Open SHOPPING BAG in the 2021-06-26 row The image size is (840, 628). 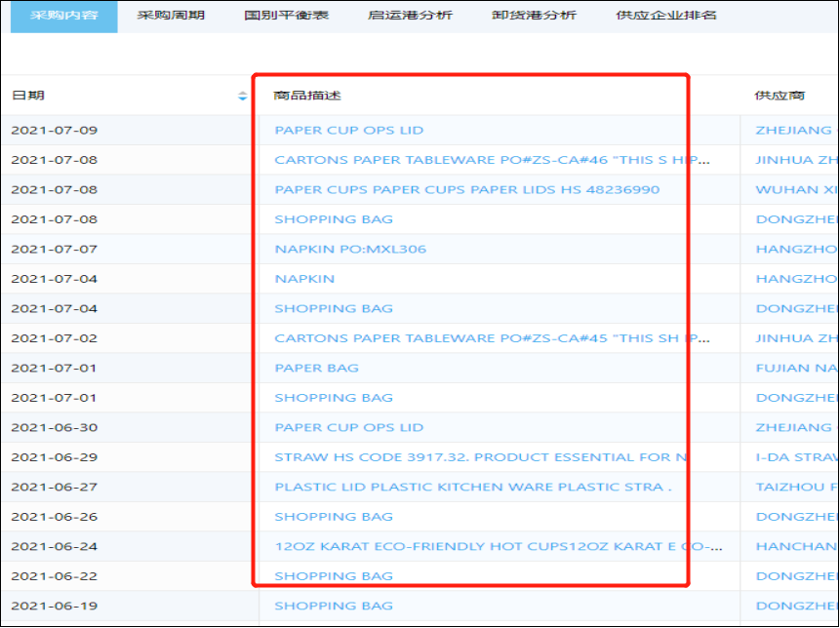[334, 517]
